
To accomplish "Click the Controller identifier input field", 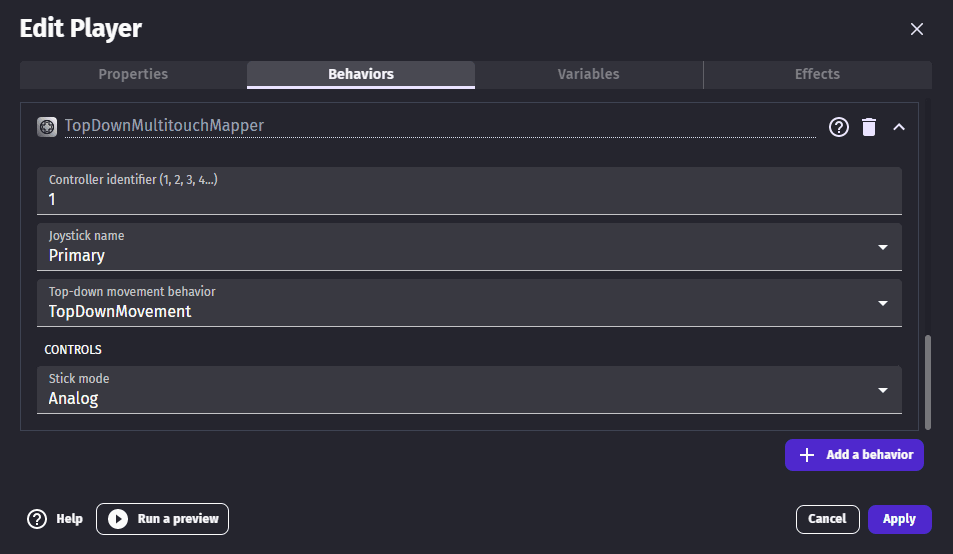I will 469,199.
